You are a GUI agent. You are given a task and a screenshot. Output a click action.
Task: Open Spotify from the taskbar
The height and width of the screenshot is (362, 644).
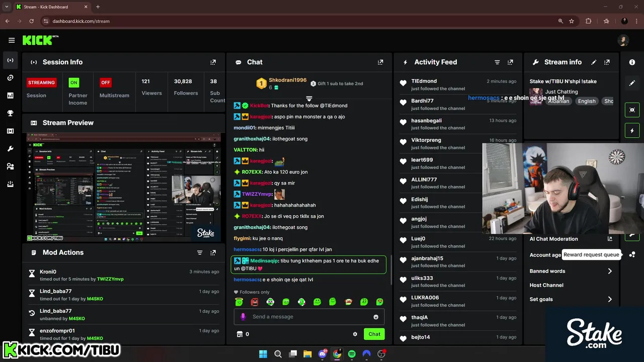[352, 354]
